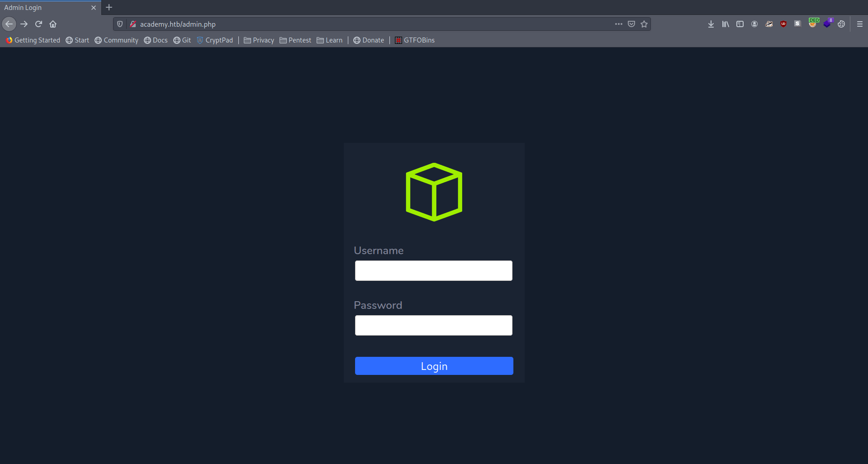Screen dimensions: 868x464
Task: Open the Getting Started bookmark
Action: point(33,40)
